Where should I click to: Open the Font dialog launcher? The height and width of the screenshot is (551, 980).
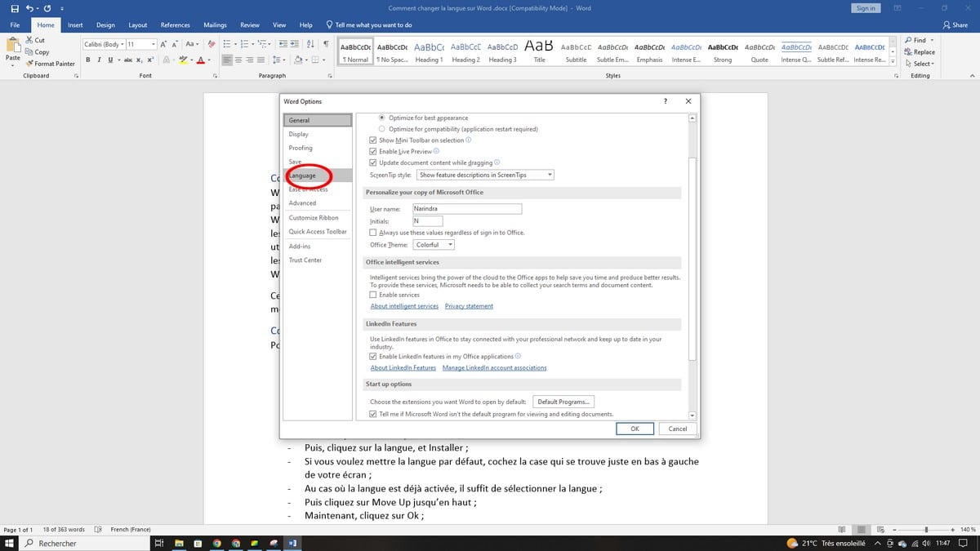[214, 76]
